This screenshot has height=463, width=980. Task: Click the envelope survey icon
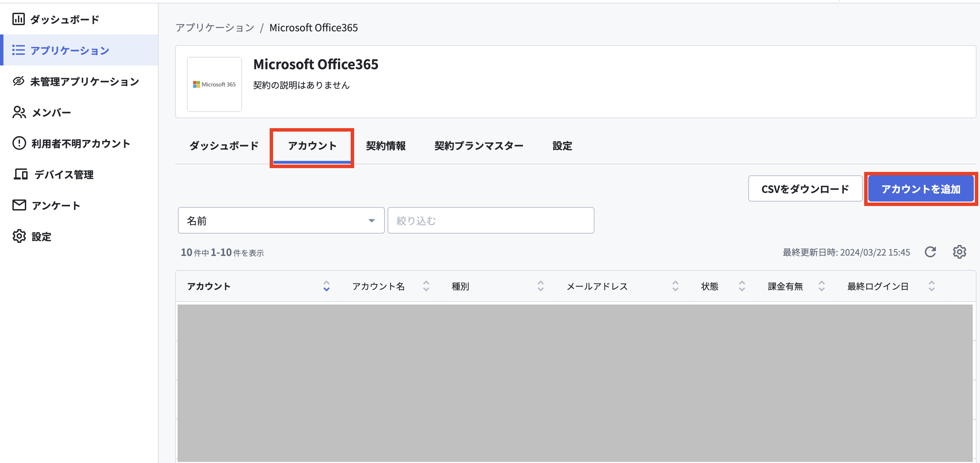19,205
